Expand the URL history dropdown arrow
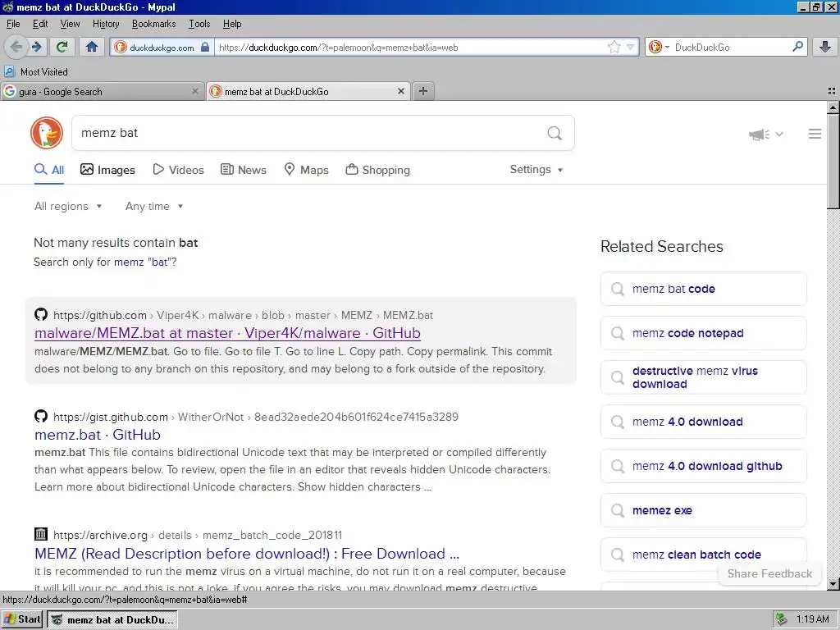Viewport: 840px width, 630px height. (x=631, y=47)
